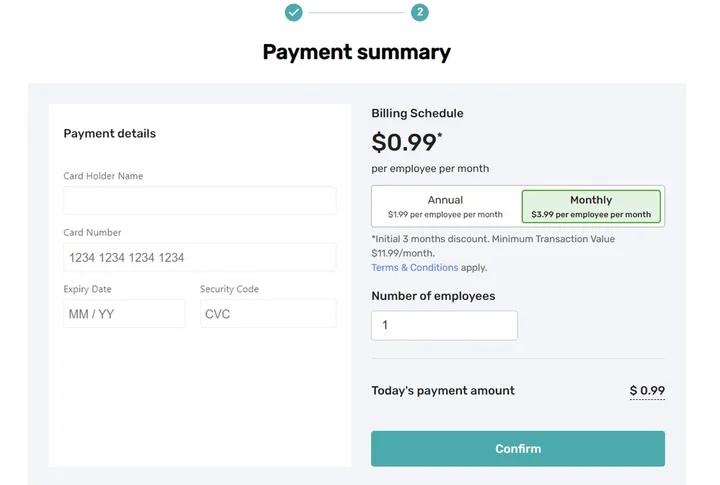The width and height of the screenshot is (720, 485).
Task: Click the Expiry Date label text
Action: click(x=88, y=289)
